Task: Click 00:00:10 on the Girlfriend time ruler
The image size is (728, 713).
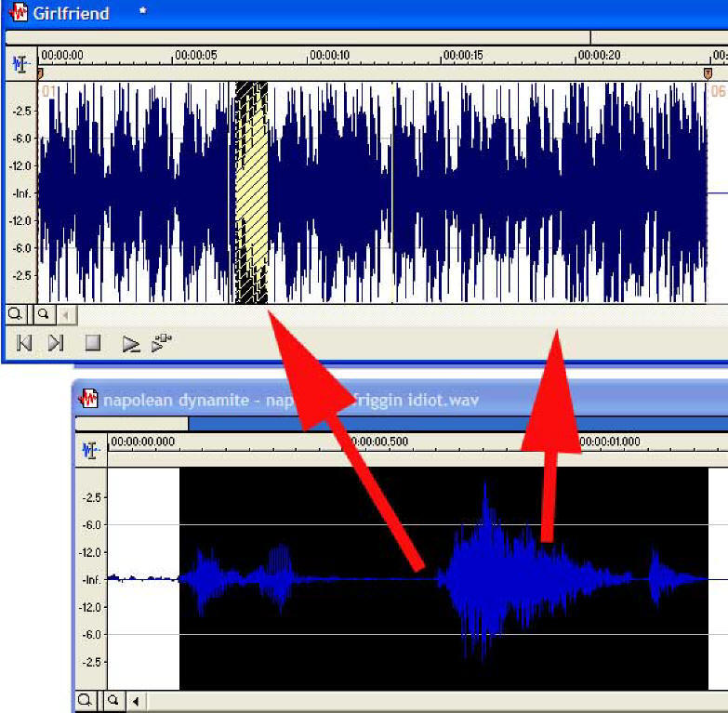Action: pyautogui.click(x=330, y=56)
